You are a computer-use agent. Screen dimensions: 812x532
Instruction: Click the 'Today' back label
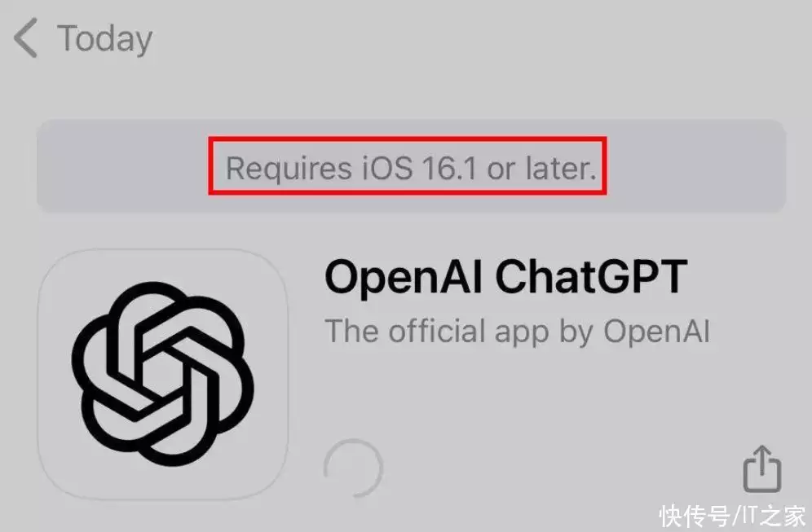click(104, 39)
